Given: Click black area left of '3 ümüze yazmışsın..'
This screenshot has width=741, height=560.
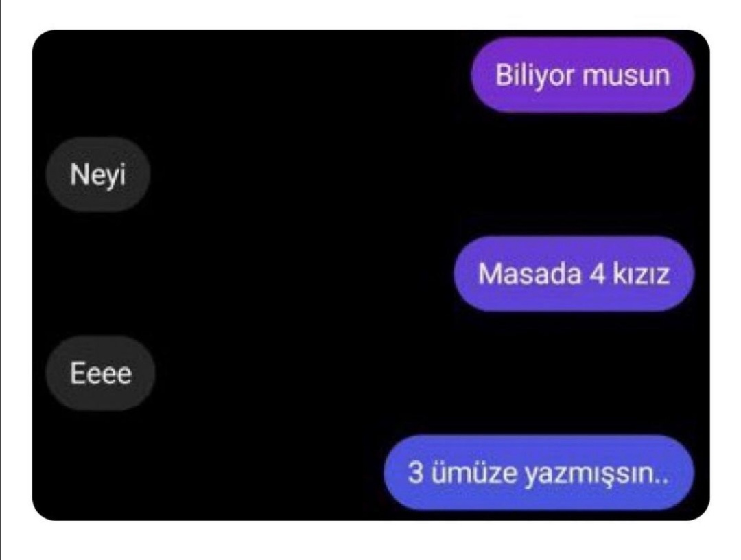Looking at the screenshot, I should [208, 473].
